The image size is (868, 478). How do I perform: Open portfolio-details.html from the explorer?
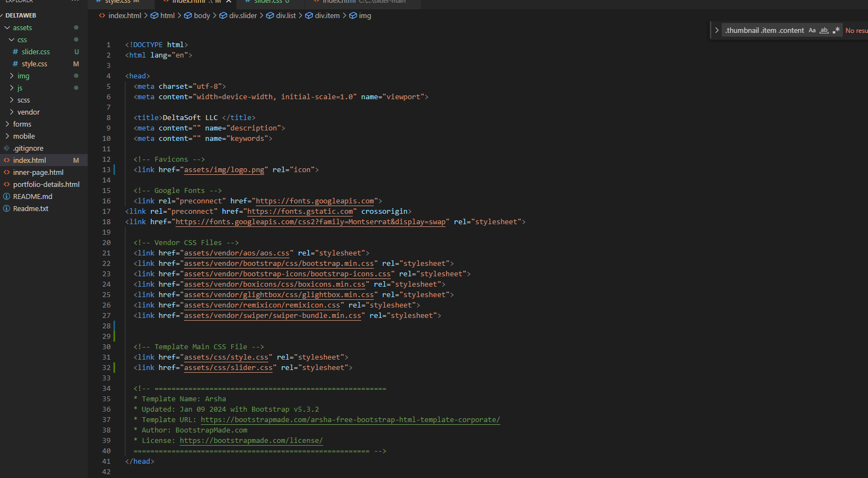(46, 184)
